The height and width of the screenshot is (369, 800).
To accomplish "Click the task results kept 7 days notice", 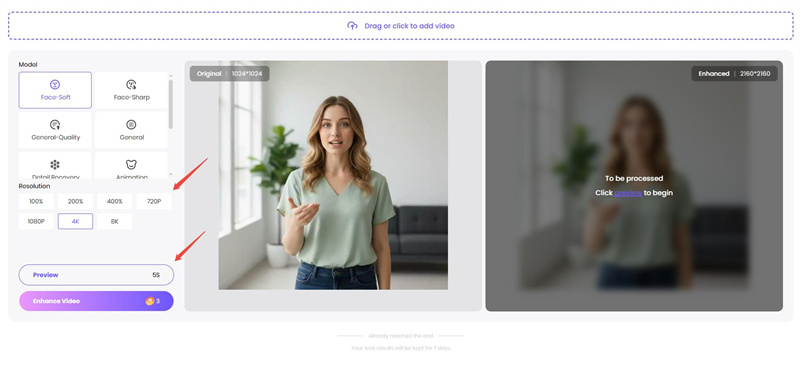I will click(401, 348).
